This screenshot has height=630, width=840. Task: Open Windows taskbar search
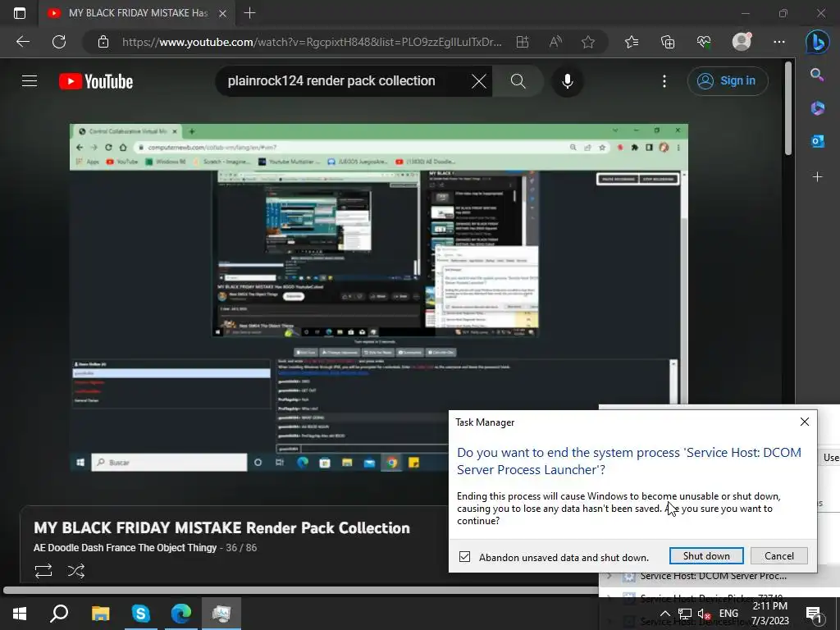point(59,614)
